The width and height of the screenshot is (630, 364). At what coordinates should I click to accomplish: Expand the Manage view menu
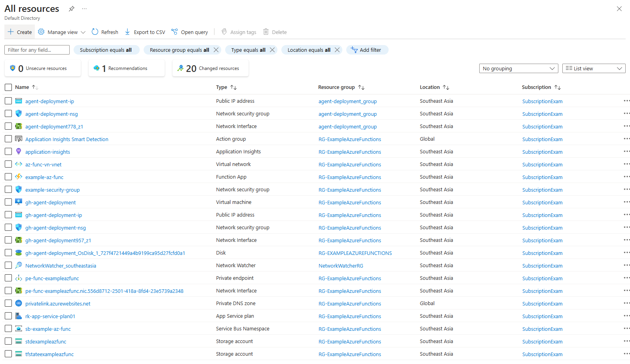pos(62,32)
